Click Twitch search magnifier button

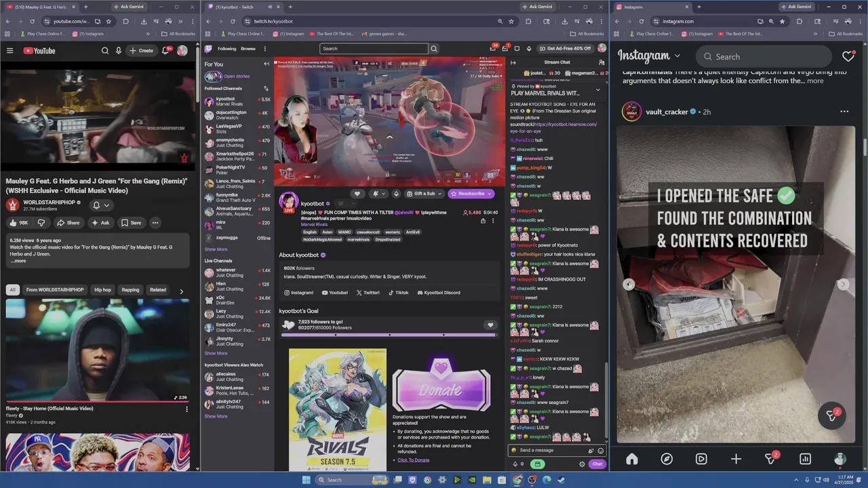[x=434, y=49]
